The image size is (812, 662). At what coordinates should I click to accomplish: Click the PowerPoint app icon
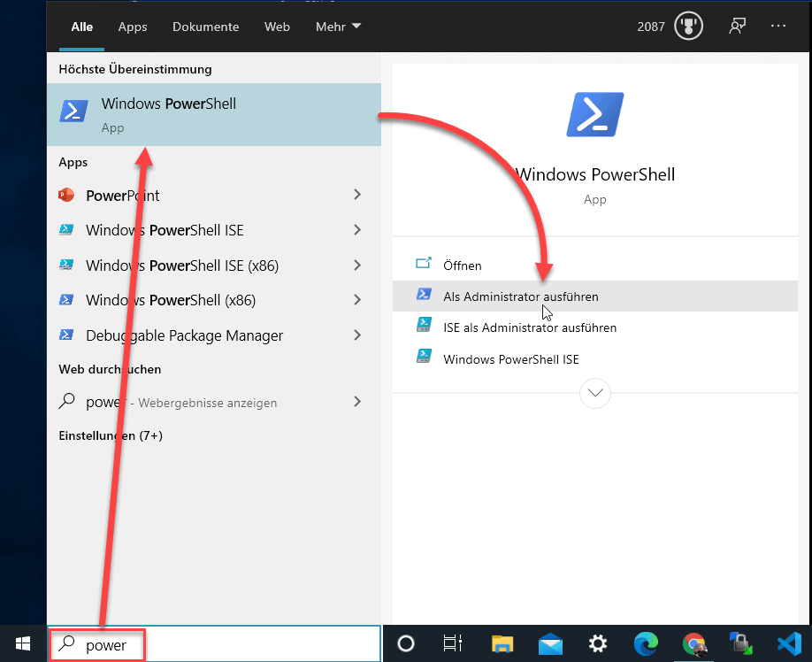(66, 195)
